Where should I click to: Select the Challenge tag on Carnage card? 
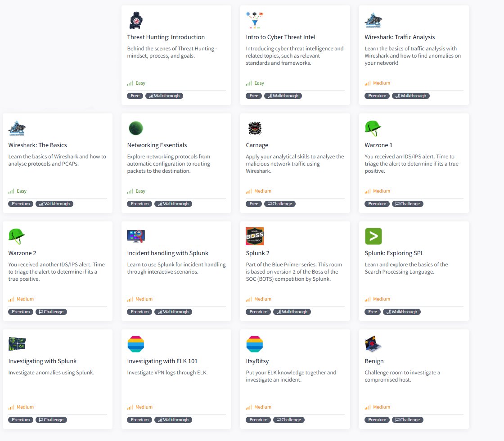(279, 204)
